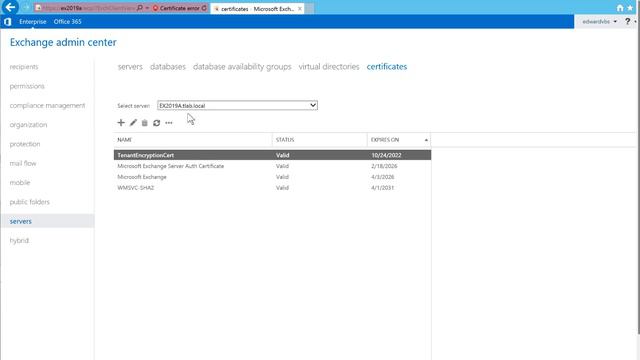Select Microsoft Exchange Server Auth Certificate row

[x=272, y=166]
